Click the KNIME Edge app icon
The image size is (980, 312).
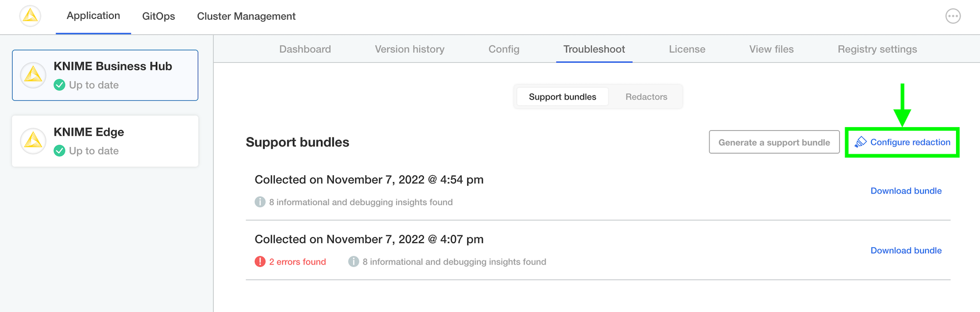pos(33,141)
